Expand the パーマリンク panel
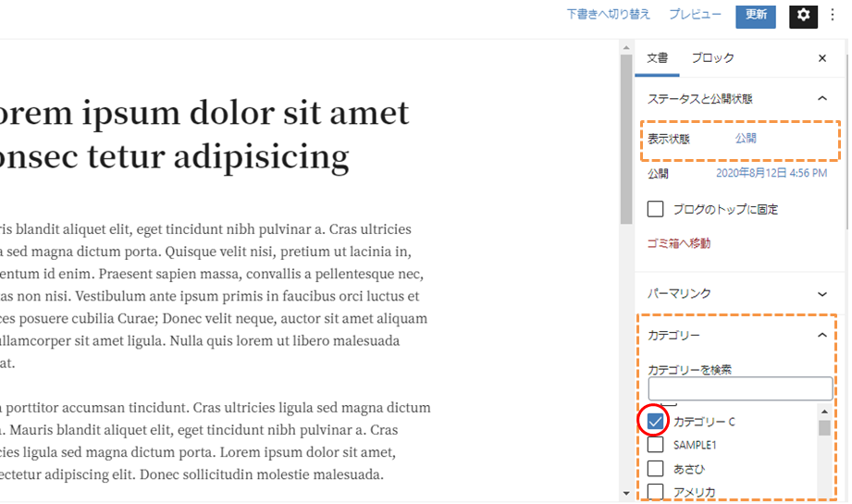The height and width of the screenshot is (504, 852). point(822,294)
